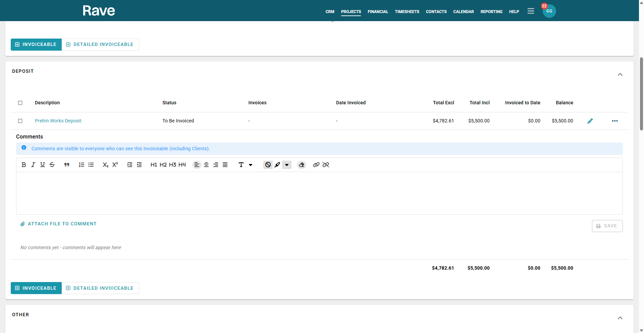
Task: Click the superscript formatting icon
Action: point(115,165)
